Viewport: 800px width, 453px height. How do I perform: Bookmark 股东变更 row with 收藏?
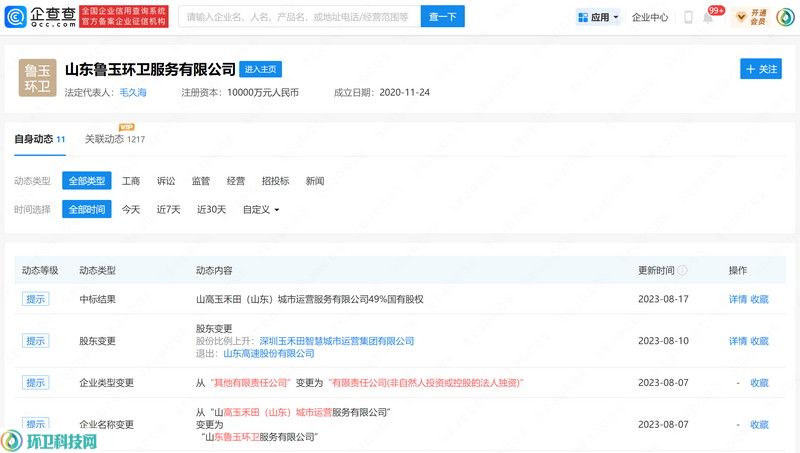click(x=759, y=341)
